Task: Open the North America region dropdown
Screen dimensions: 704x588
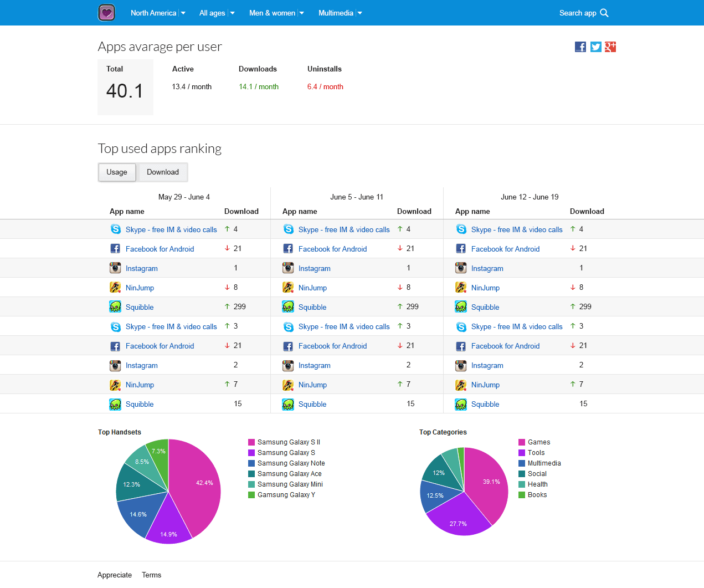Action: click(158, 13)
